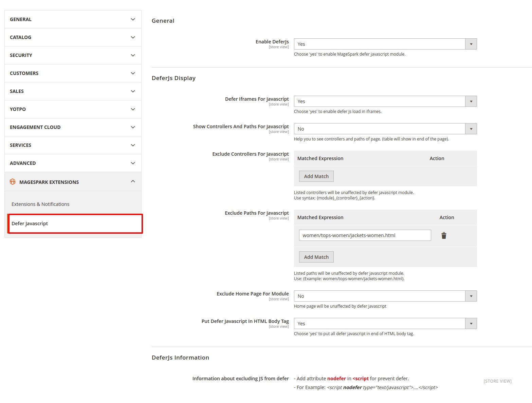Click Add Match under Exclude Controllers
This screenshot has width=532, height=403.
316,176
